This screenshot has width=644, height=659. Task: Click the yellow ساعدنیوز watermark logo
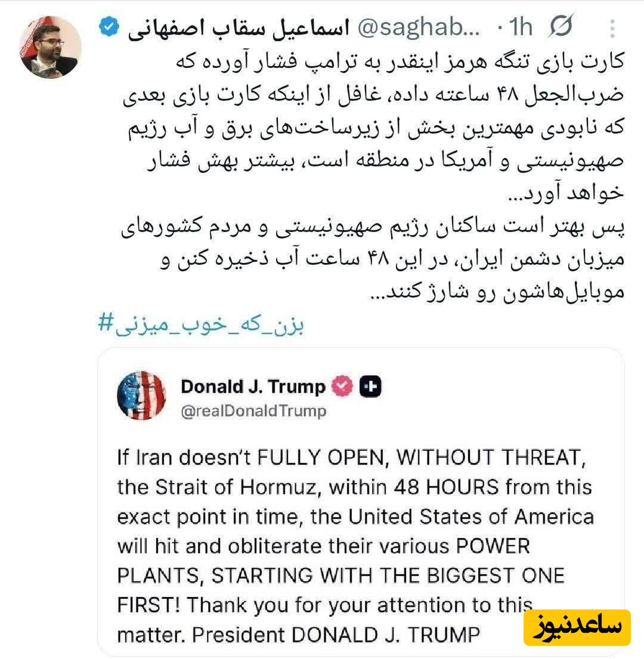tap(577, 627)
